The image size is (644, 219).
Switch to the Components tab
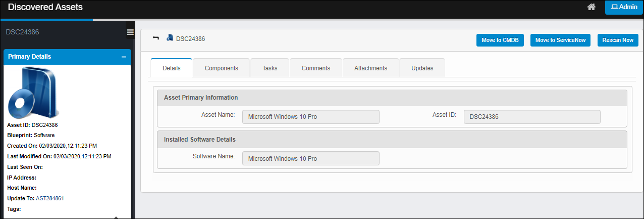221,68
